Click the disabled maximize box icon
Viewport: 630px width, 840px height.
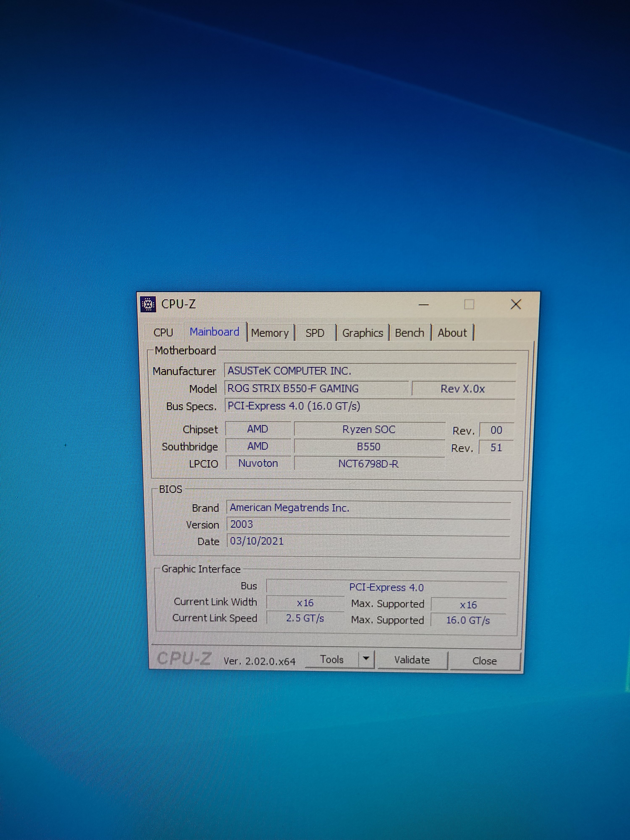(469, 304)
